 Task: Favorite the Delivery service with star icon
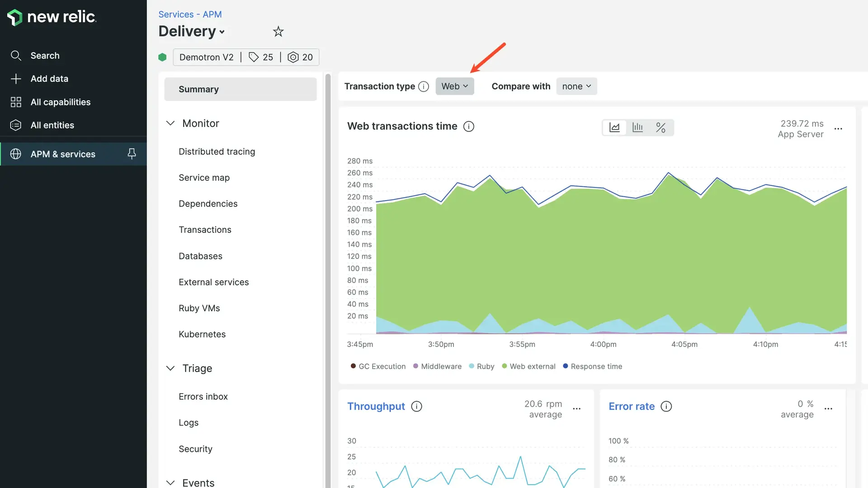[x=278, y=32]
